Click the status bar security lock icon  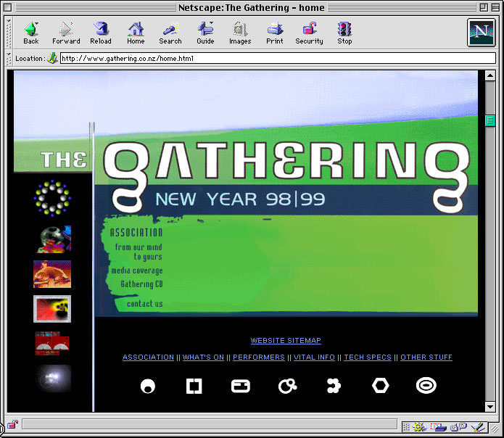point(13,424)
